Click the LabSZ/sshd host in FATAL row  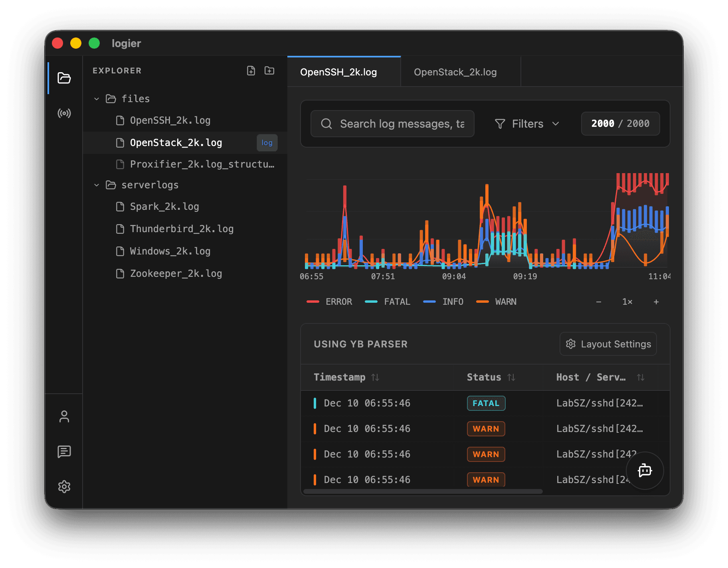(x=599, y=403)
